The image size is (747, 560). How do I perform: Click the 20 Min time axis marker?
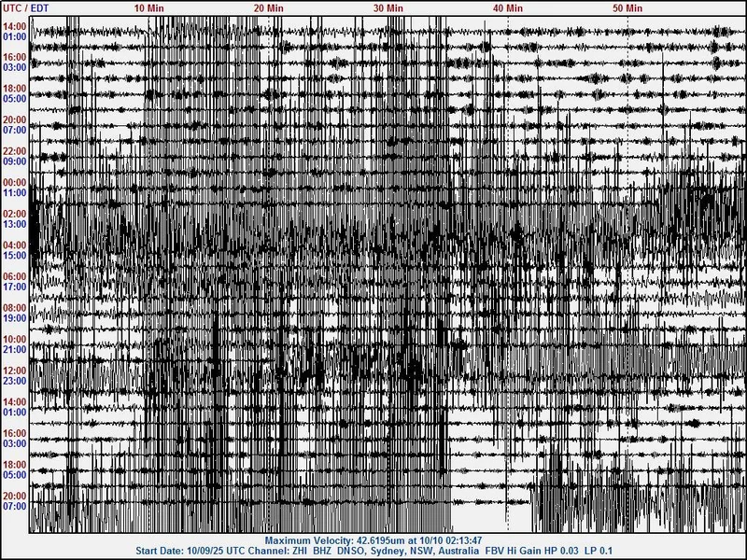click(x=269, y=7)
